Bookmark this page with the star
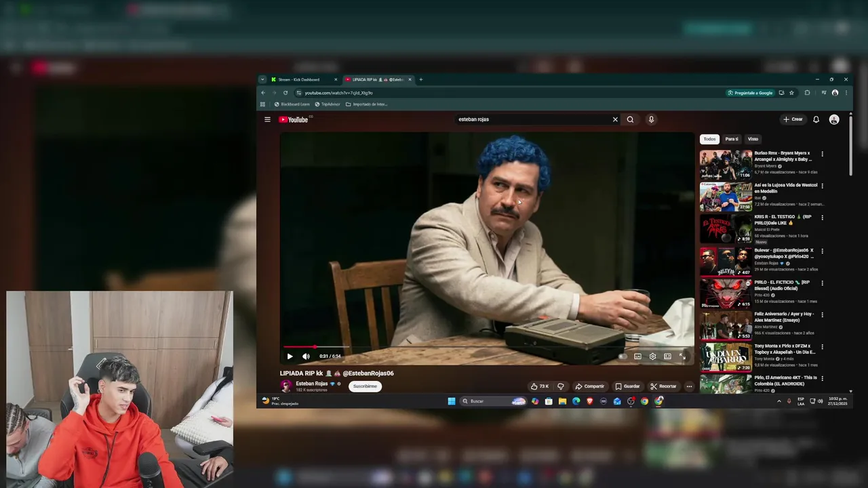868x488 pixels. 791,93
